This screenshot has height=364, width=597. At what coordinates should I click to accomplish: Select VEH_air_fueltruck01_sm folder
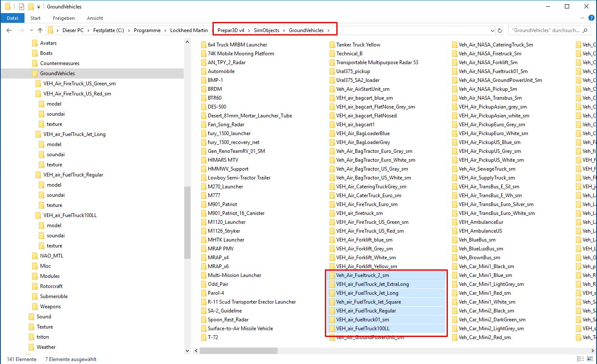click(387, 320)
